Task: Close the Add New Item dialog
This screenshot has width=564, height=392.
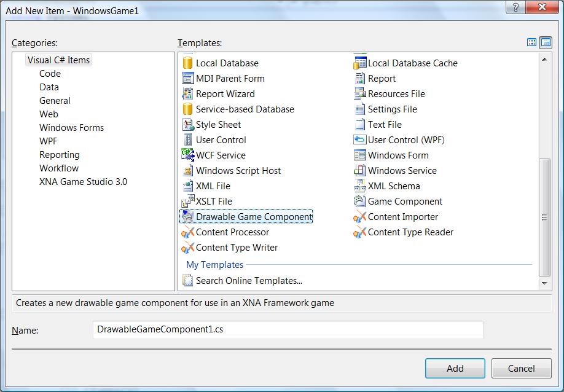Action: [x=542, y=7]
